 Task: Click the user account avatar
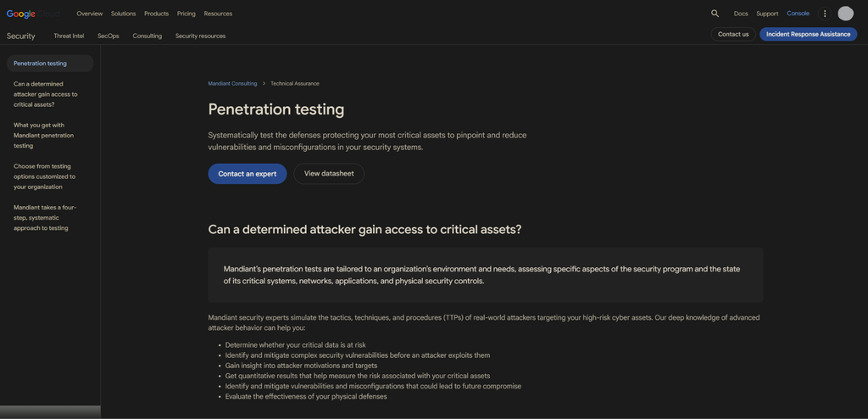coord(845,14)
